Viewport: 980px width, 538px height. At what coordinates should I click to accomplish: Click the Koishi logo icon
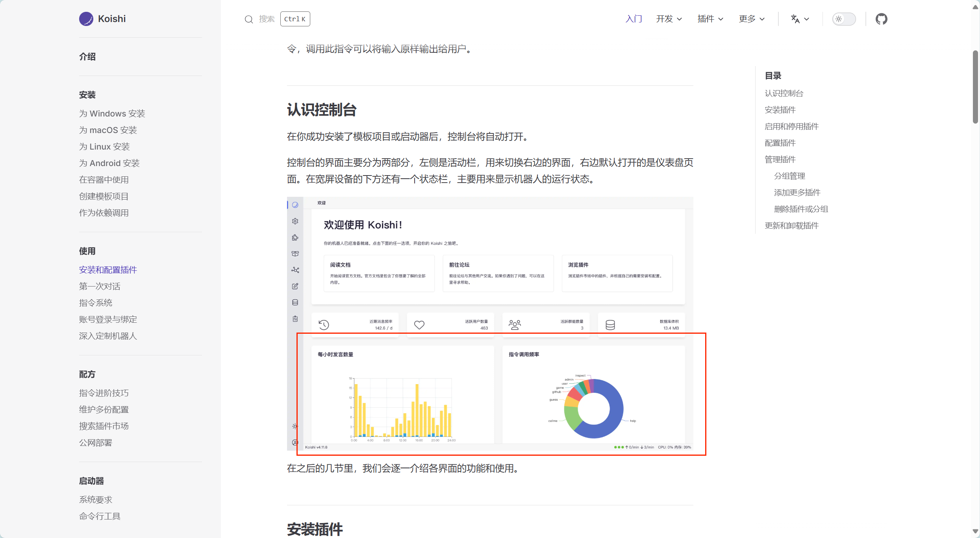coord(86,19)
